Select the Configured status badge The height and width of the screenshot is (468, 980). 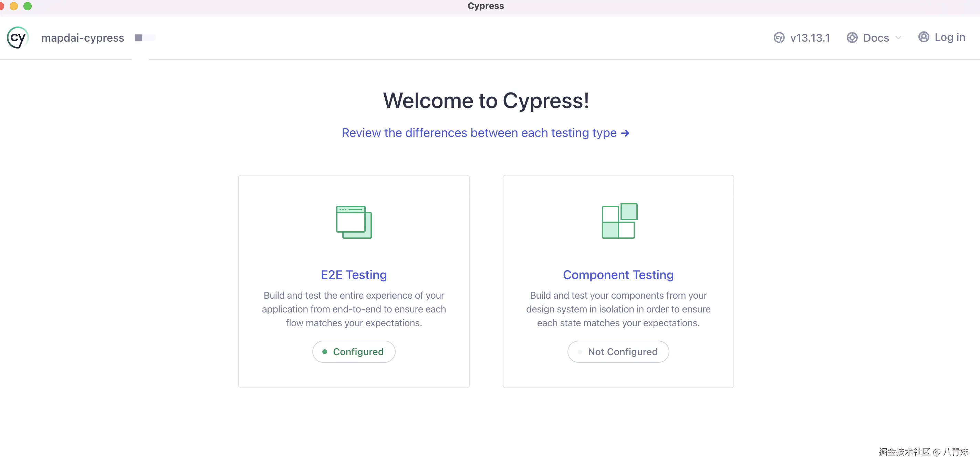point(354,352)
